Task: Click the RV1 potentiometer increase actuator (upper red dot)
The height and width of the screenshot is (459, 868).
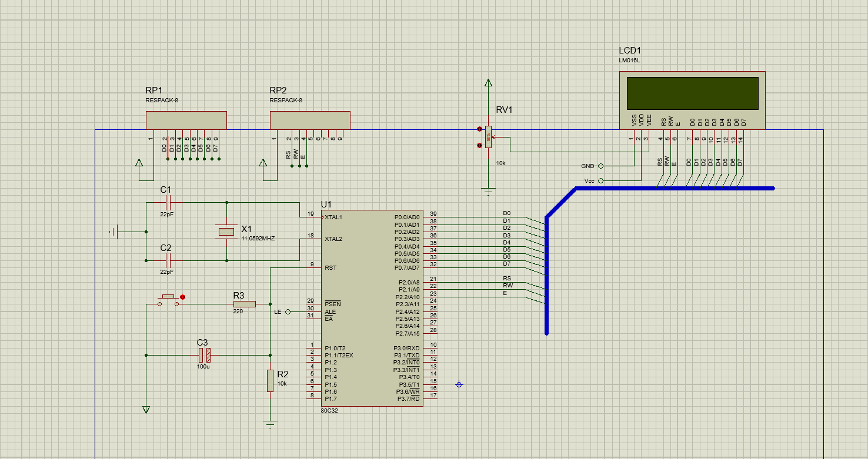Action: click(479, 129)
